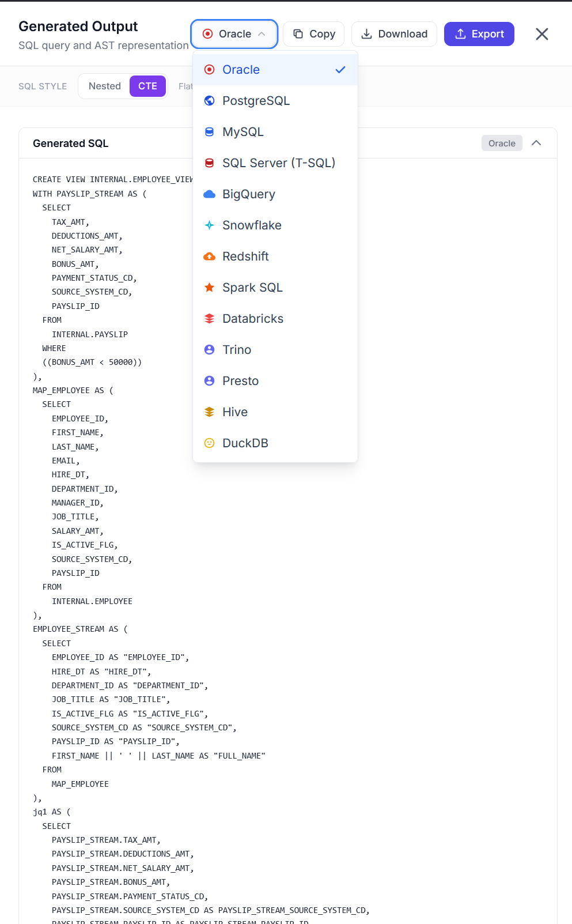Click the jq1 AS line
The width and height of the screenshot is (572, 924).
pyautogui.click(x=52, y=812)
